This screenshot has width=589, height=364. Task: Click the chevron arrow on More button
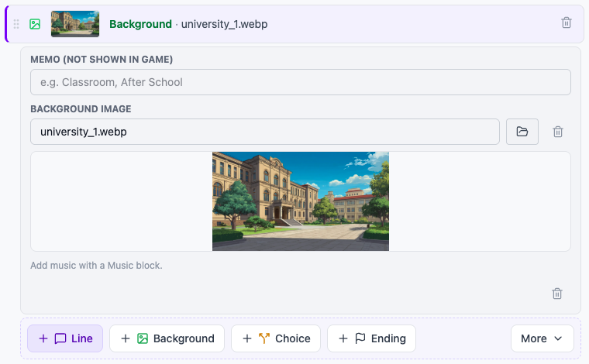pyautogui.click(x=558, y=338)
